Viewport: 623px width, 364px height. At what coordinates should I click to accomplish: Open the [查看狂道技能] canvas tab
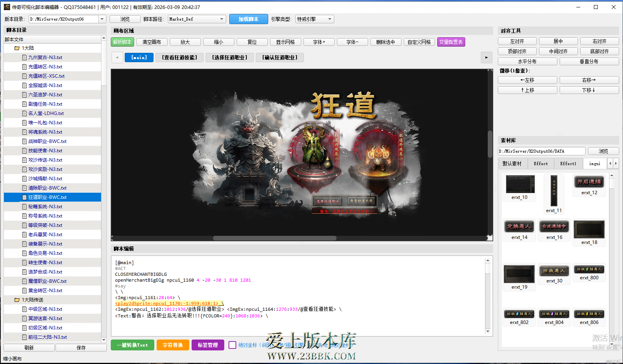point(179,57)
